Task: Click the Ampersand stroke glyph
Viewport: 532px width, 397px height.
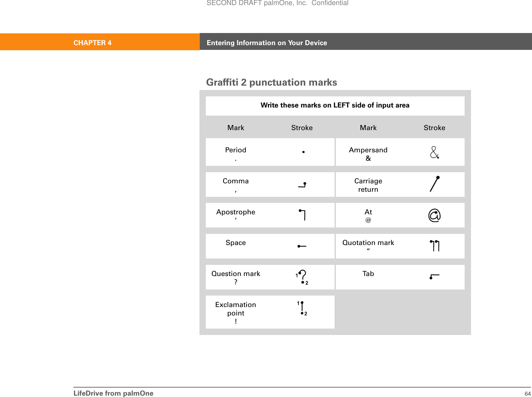Action: (x=435, y=152)
